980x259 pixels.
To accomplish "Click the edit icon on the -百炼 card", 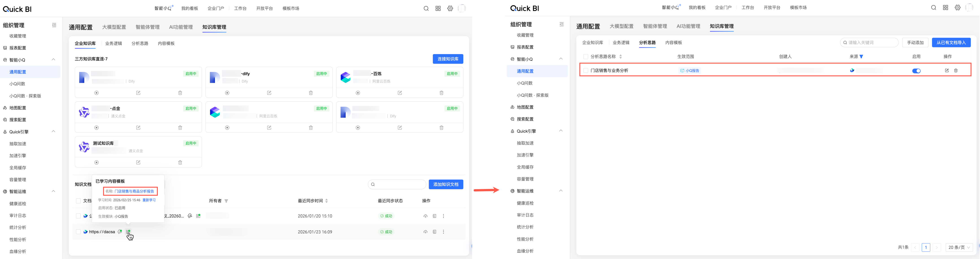I will pos(400,93).
